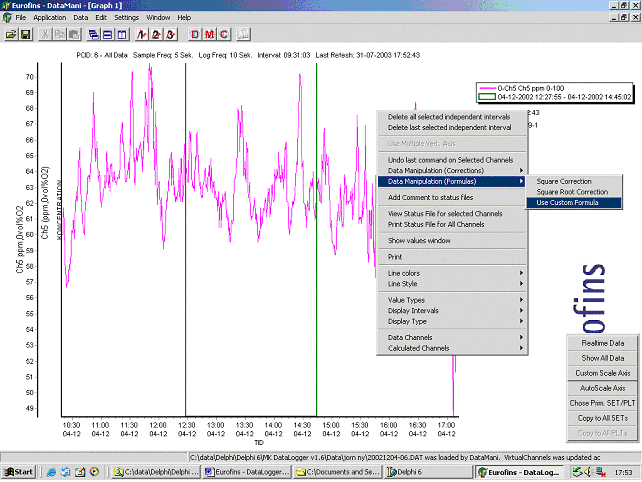The width and height of the screenshot is (642, 482).
Task: Click the red M toolbar button
Action: [x=209, y=34]
